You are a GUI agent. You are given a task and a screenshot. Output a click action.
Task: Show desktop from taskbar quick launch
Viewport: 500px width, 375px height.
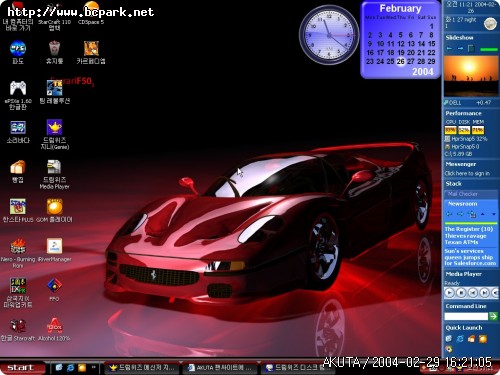tap(59, 368)
